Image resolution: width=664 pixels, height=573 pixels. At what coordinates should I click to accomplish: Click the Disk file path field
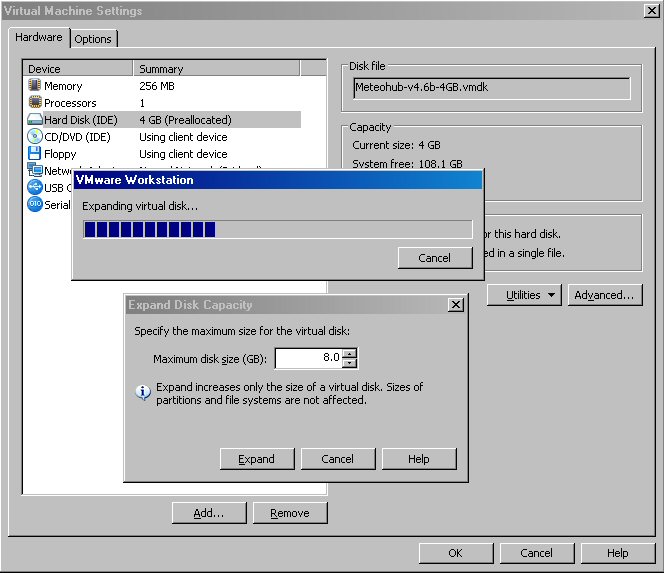click(492, 88)
